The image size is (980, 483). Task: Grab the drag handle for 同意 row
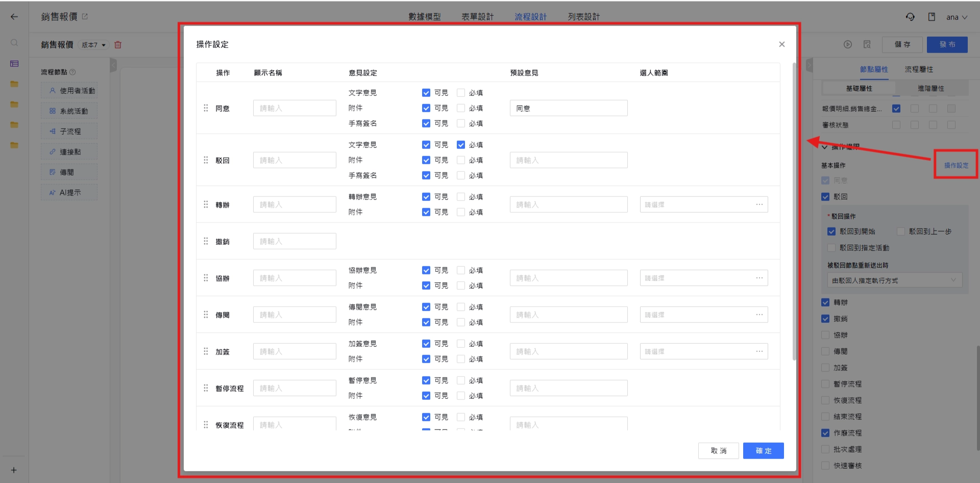[206, 108]
